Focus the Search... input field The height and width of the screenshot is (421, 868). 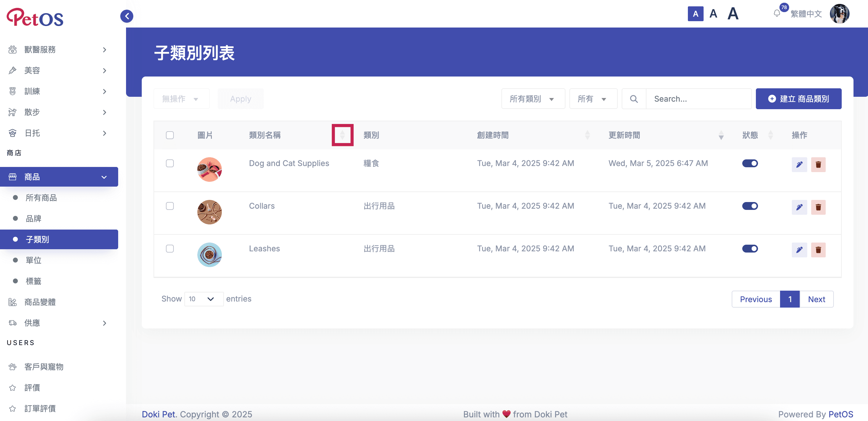[698, 99]
